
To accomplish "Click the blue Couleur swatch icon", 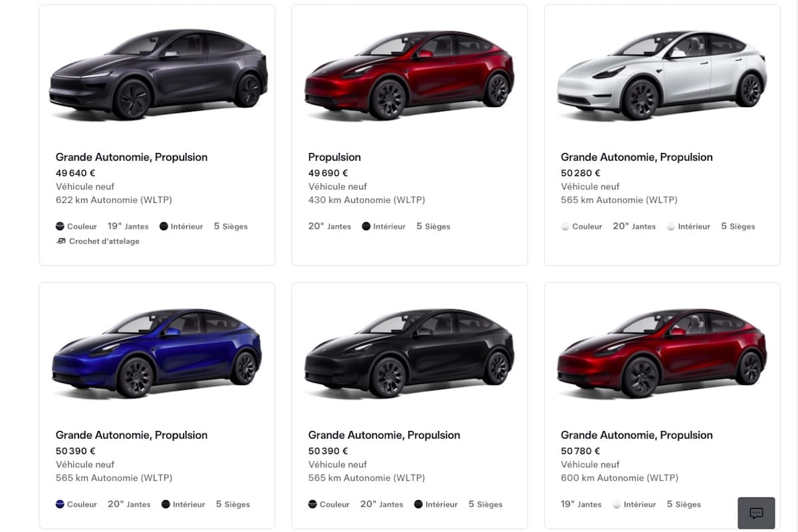I will (61, 505).
